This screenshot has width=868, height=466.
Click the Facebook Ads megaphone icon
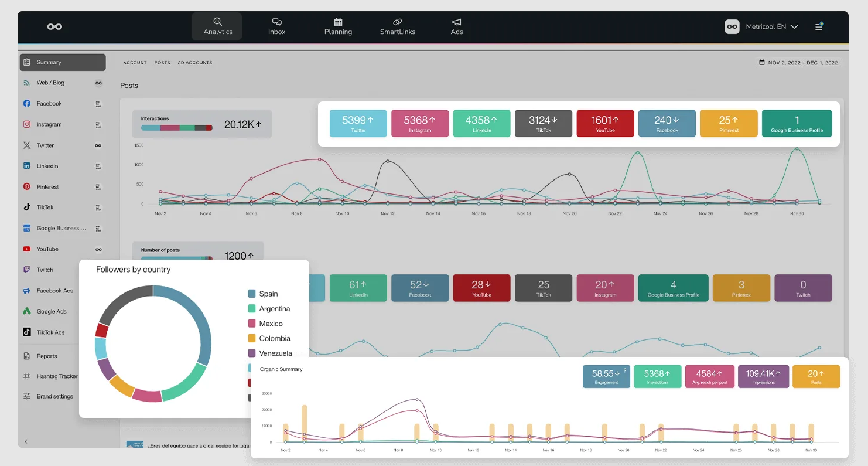coord(27,291)
